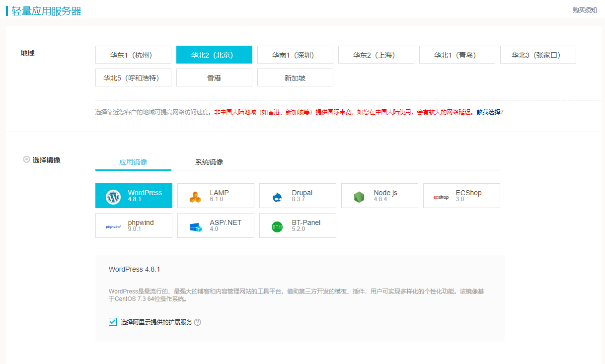Open help icon beside 扩展服务 checkbox
This screenshot has height=364, width=605.
[198, 322]
